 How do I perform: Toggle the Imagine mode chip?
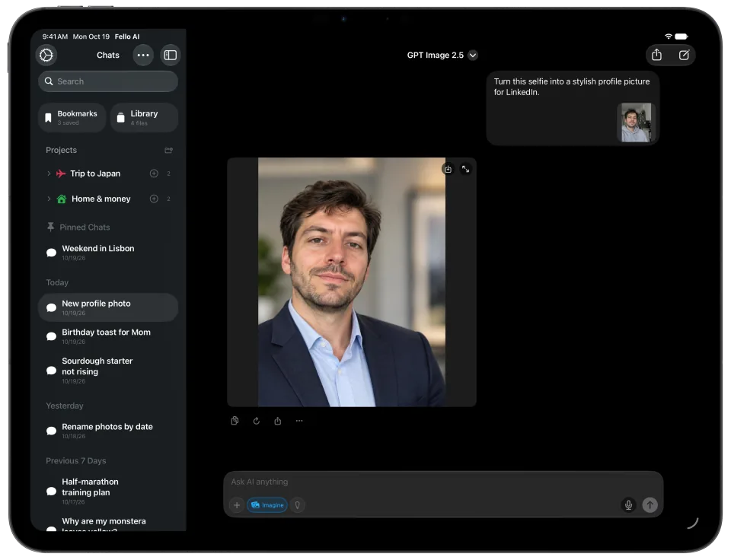click(267, 505)
